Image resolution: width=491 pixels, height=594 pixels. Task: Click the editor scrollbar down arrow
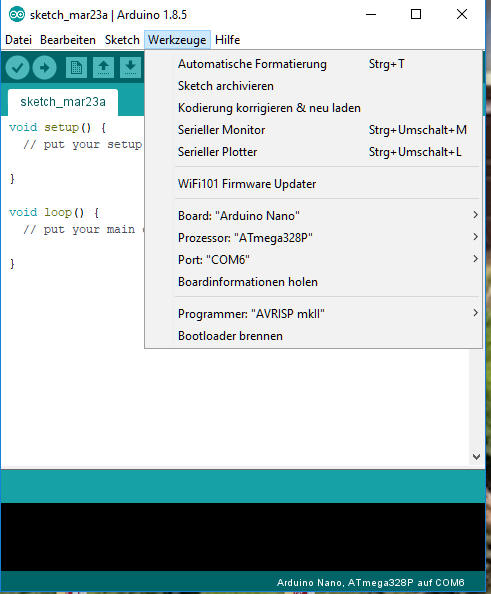point(476,457)
